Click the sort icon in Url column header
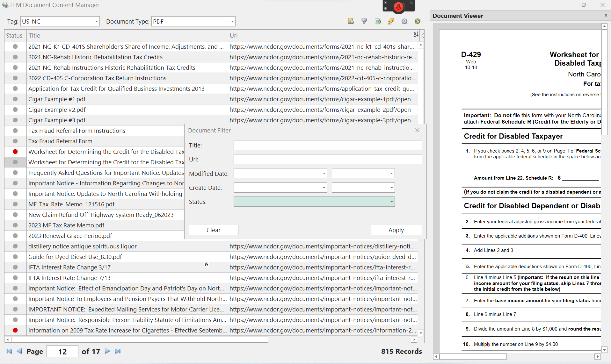611x364 pixels. [x=416, y=34]
